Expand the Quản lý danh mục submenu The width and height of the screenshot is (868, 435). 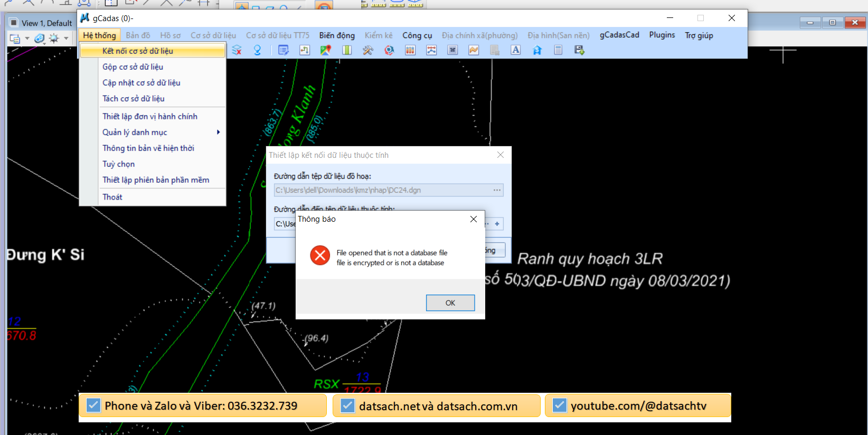[x=218, y=132]
